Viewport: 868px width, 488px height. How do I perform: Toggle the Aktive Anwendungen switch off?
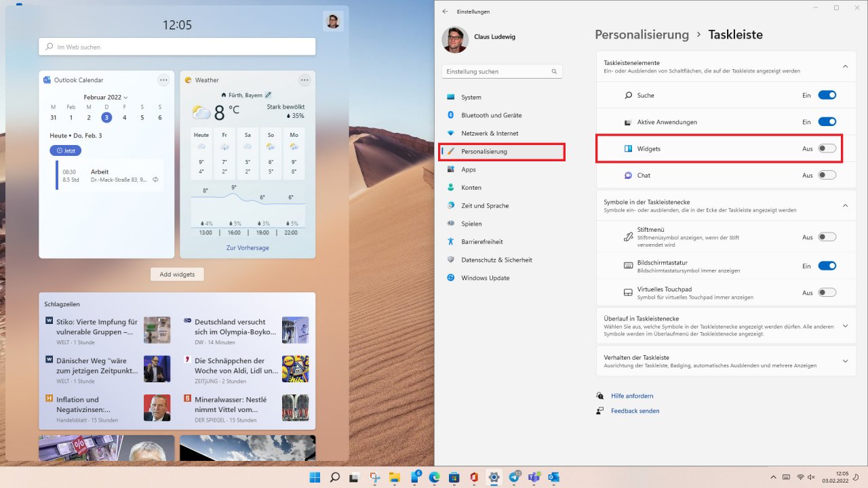pyautogui.click(x=827, y=122)
